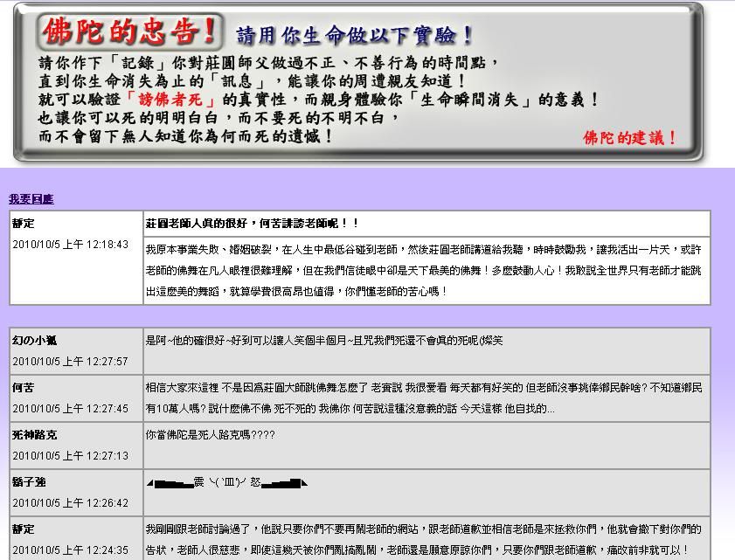Image resolution: width=735 pixels, height=560 pixels.
Task: Click the post title 莊圓老師人真的很好
Action: point(253,224)
